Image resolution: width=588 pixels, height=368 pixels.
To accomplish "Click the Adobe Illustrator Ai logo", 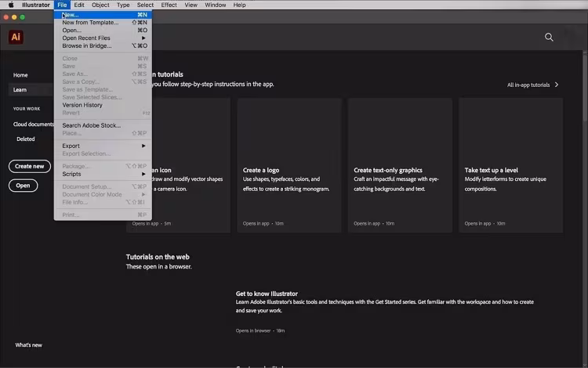I will click(x=16, y=37).
